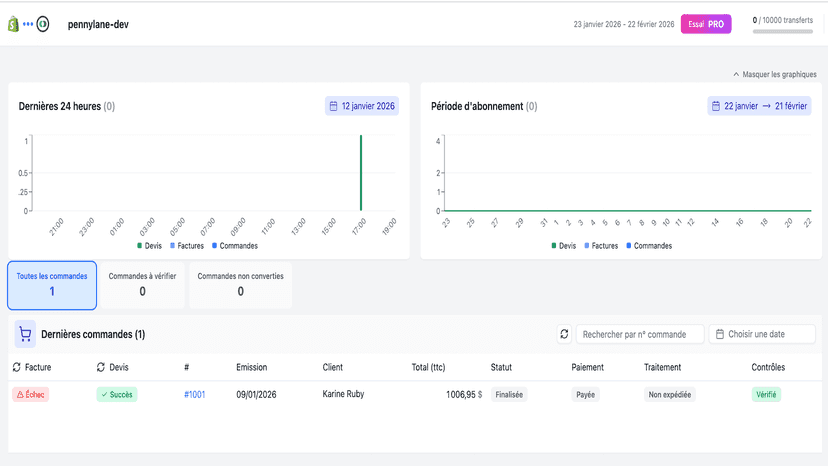Click the checkmark icon in Succès badge
This screenshot has width=828, height=466.
(x=104, y=395)
